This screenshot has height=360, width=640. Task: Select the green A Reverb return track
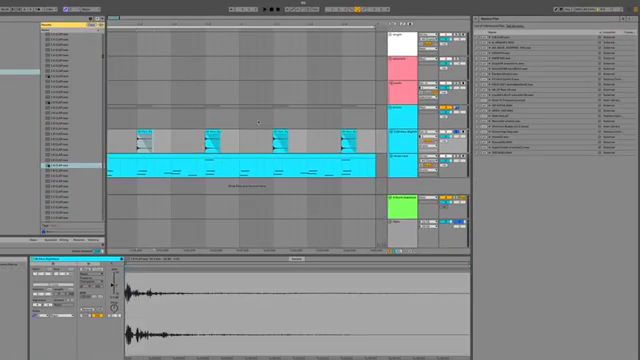(402, 207)
